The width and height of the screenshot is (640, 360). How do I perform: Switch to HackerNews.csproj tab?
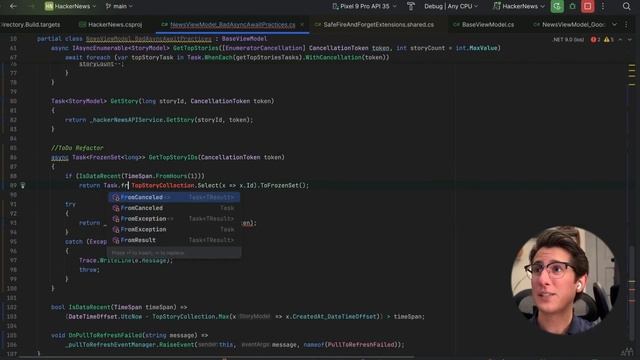tap(110, 24)
